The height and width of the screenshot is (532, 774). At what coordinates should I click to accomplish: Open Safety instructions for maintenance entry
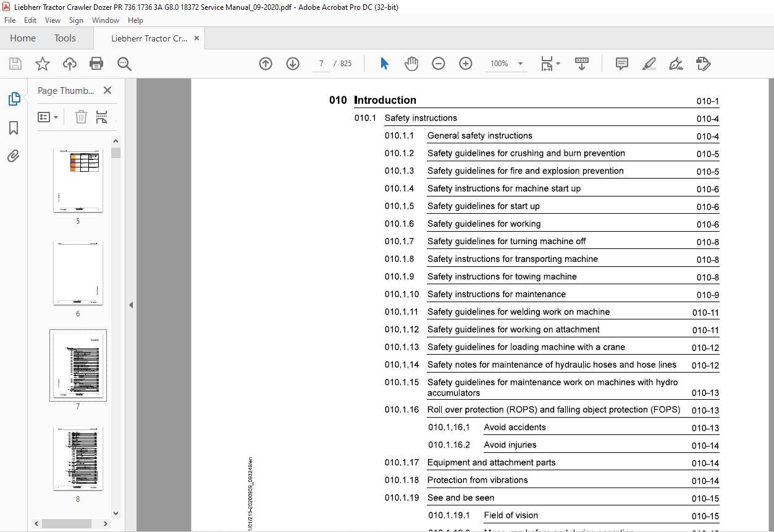tap(552, 294)
